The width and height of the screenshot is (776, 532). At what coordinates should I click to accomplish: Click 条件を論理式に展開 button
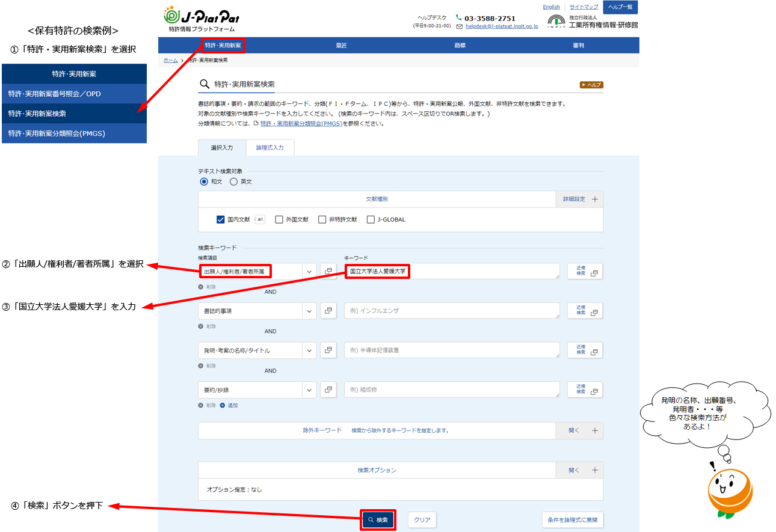572,520
